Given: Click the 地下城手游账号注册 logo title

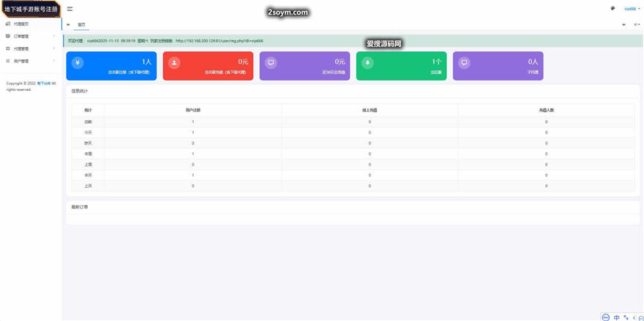Looking at the screenshot, I should click(31, 9).
